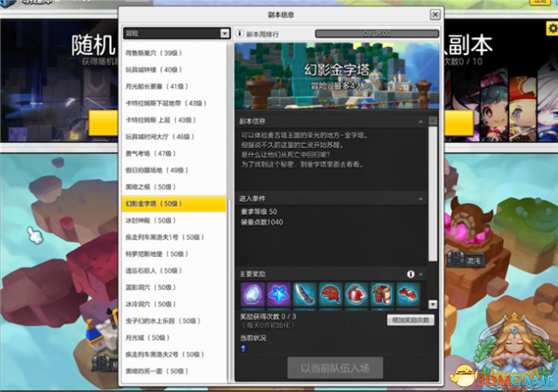Click the 要求等级 50 text
The height and width of the screenshot is (392, 558).
click(259, 212)
